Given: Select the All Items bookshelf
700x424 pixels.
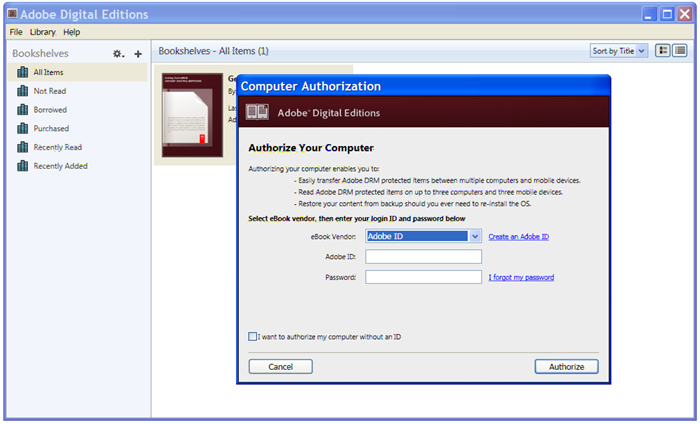Looking at the screenshot, I should click(49, 72).
